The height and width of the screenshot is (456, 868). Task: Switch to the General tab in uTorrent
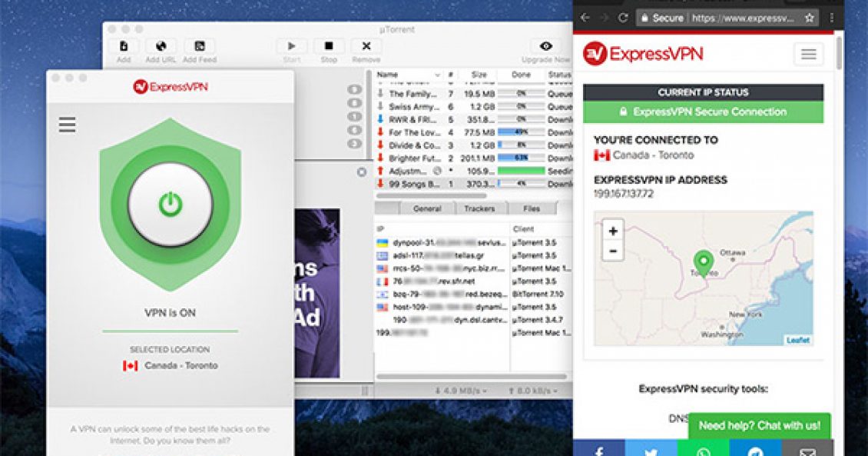click(x=427, y=209)
